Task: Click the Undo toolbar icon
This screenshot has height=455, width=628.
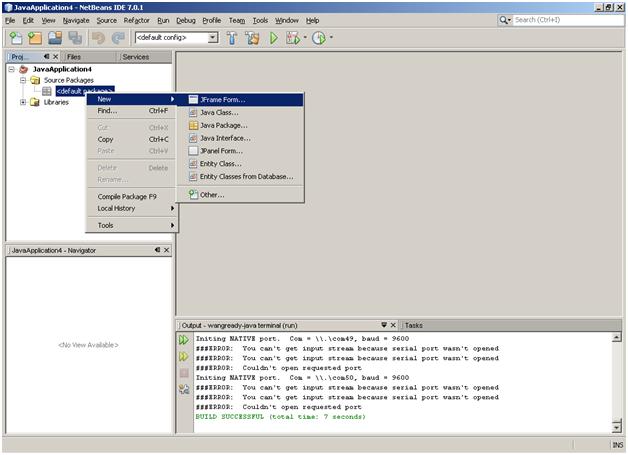Action: (x=98, y=38)
